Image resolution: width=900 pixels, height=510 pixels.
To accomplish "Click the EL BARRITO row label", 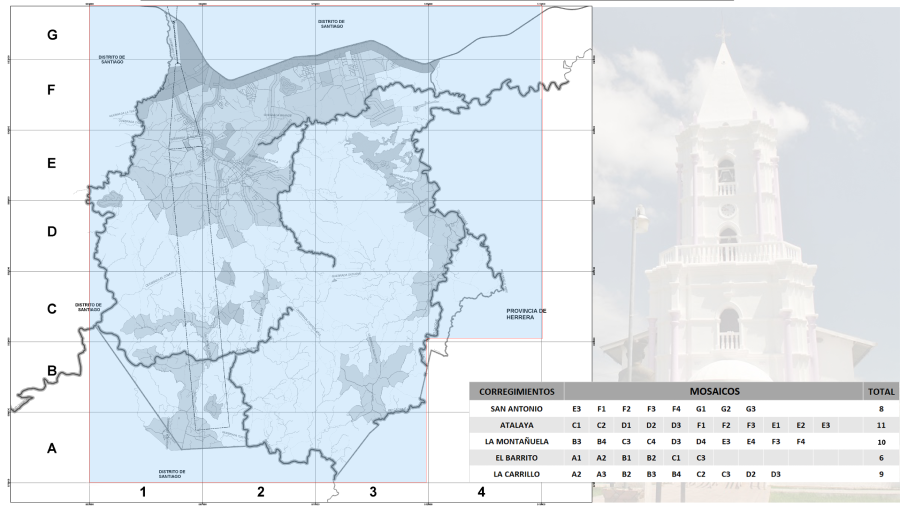I will click(x=517, y=456).
